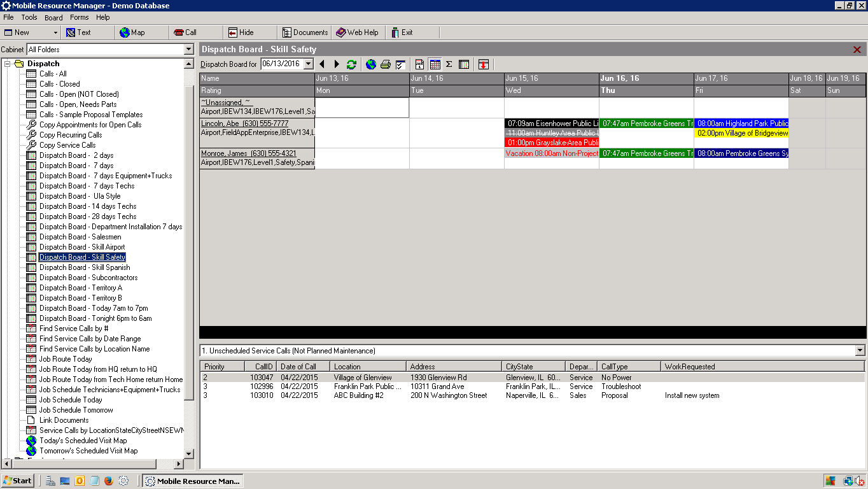This screenshot has width=868, height=489.
Task: Open Dispatch Board - Territory A
Action: (x=81, y=288)
